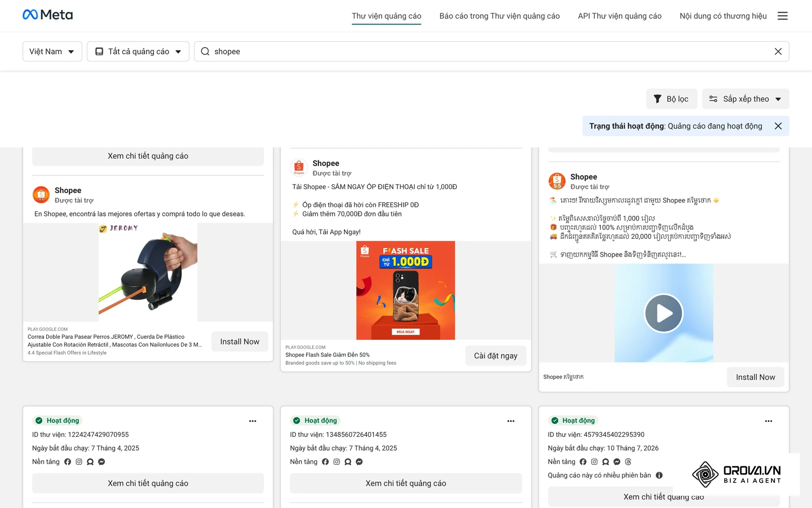This screenshot has height=508, width=812.
Task: Open options menu for ad ID 4579345402295390
Action: (769, 421)
